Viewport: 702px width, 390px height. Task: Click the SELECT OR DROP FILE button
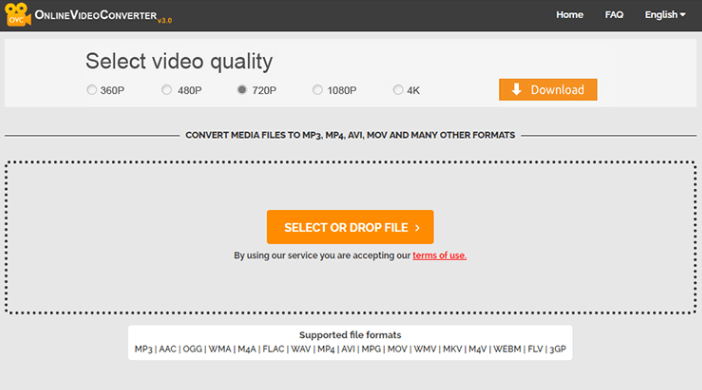click(x=350, y=227)
